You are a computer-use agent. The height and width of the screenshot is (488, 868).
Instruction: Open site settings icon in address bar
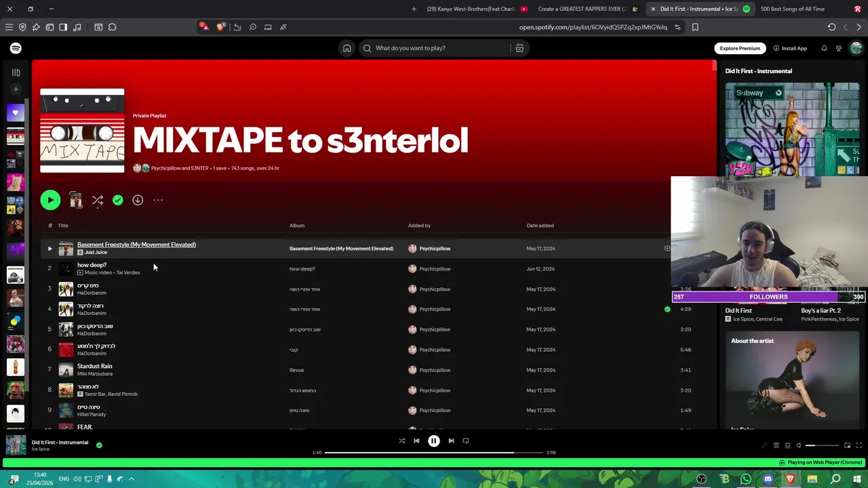677,27
